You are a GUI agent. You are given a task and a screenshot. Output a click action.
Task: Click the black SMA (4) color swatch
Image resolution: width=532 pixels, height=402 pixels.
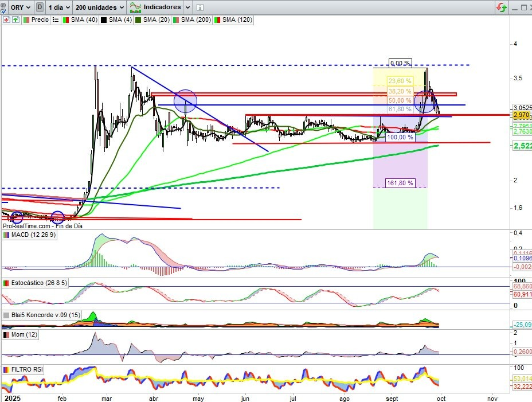[103, 19]
